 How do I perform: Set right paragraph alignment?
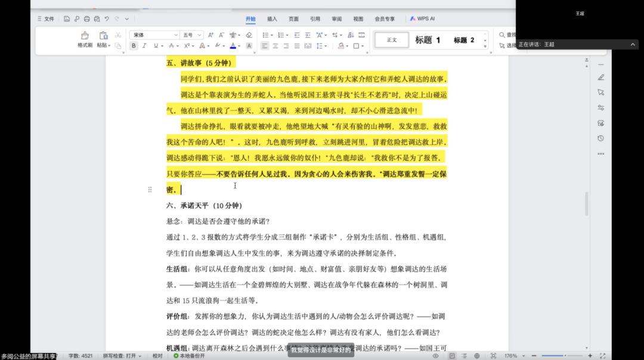tap(286, 46)
